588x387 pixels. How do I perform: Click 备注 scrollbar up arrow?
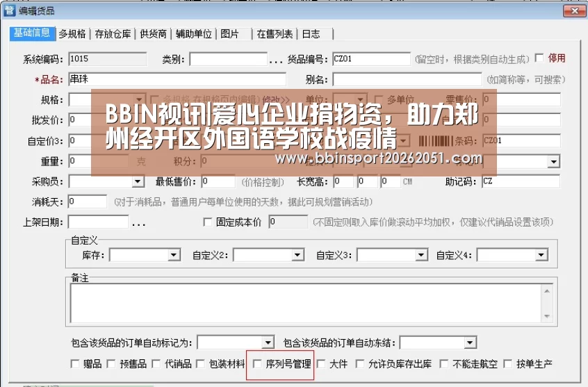point(547,291)
